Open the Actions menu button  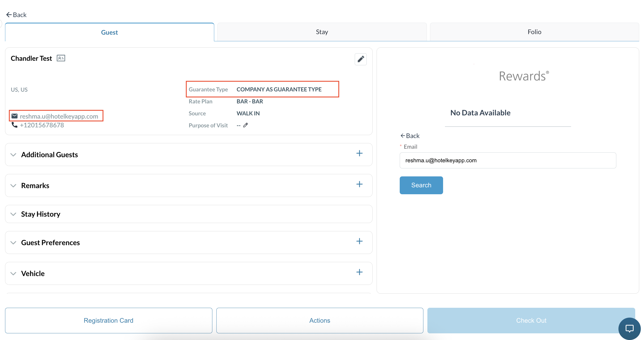(320, 321)
